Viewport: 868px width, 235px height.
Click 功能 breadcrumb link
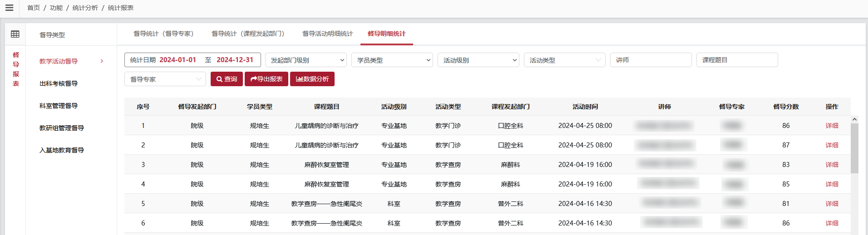(x=56, y=8)
